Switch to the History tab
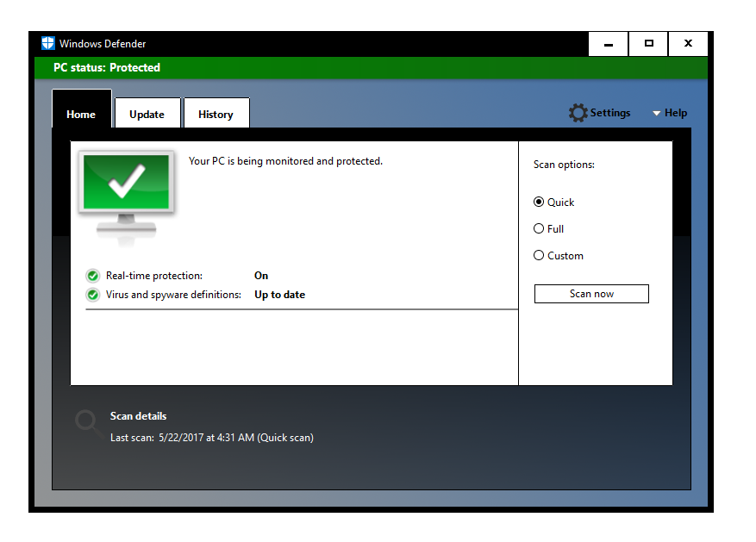Image resolution: width=756 pixels, height=542 pixels. point(216,113)
